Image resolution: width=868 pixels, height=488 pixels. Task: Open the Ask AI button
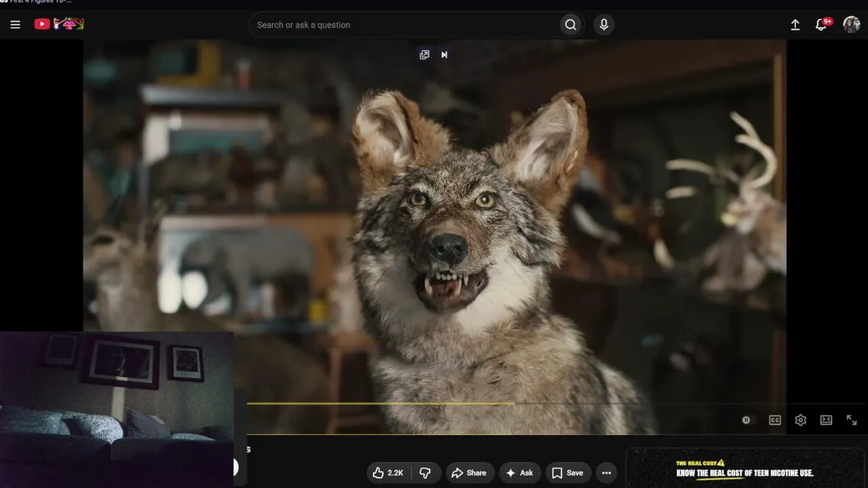[x=519, y=473]
